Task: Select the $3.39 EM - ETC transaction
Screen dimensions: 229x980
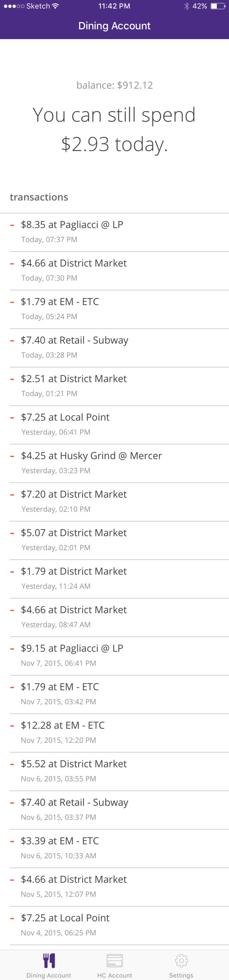Action: coord(119,848)
